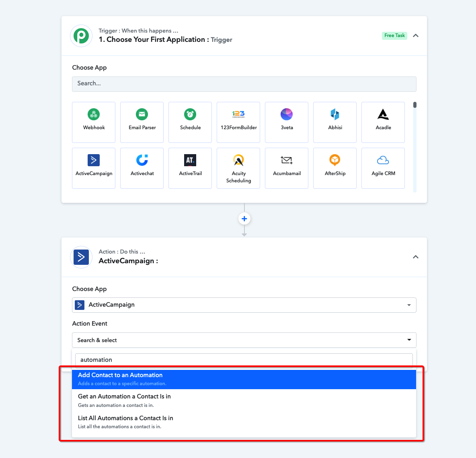The image size is (476, 458).
Task: Open the Choose App ActiveCampaign dropdown
Action: point(244,305)
